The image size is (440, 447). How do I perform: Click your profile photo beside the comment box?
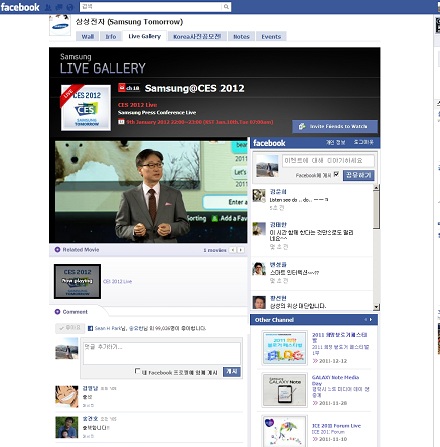click(x=67, y=348)
